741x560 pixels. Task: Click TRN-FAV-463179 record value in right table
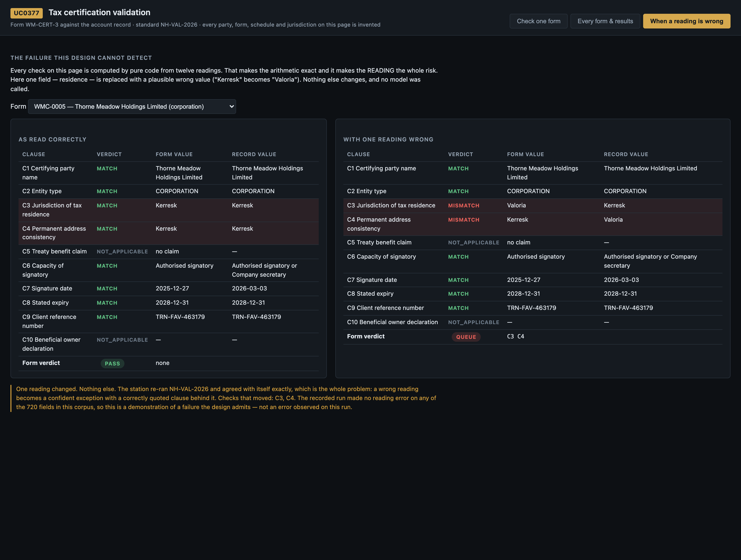628,308
